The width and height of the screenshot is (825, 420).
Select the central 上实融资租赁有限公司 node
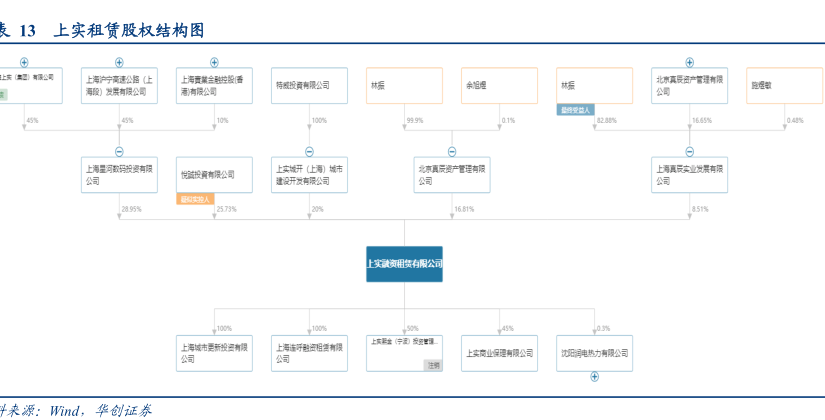404,264
